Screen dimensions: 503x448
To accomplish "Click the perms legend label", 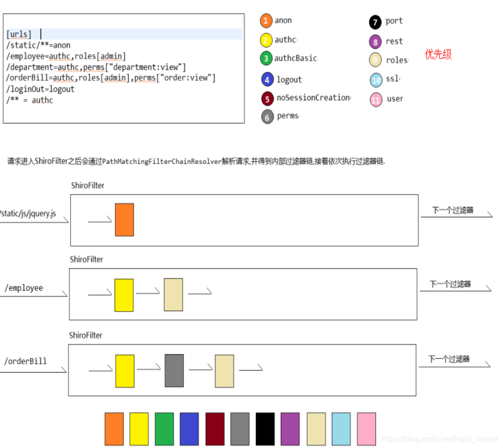I will [x=288, y=116].
